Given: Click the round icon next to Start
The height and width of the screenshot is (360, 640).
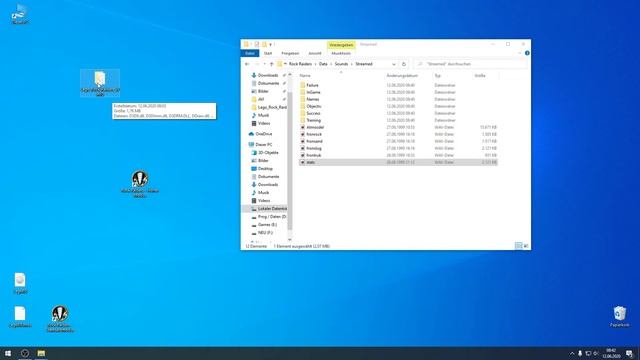Looking at the screenshot, I should pos(25,353).
